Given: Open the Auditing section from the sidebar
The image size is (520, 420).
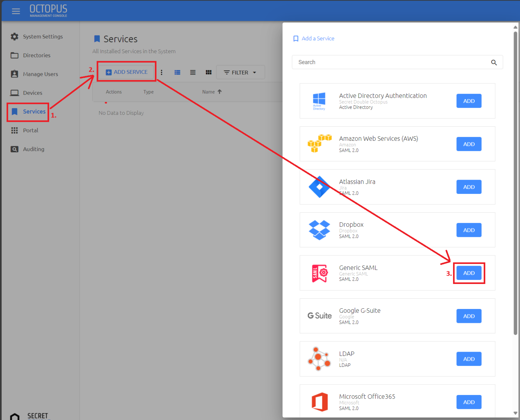Looking at the screenshot, I should pyautogui.click(x=34, y=149).
